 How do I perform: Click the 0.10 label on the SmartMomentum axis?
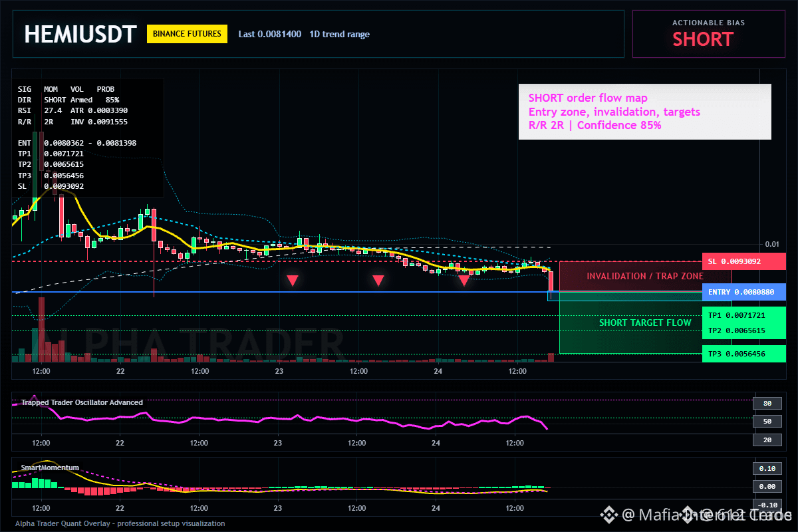point(767,469)
